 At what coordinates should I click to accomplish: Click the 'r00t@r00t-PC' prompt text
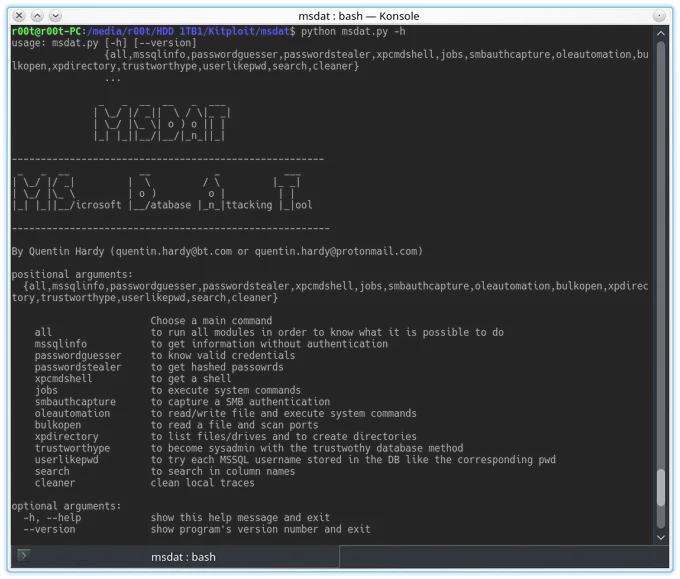tap(46, 31)
